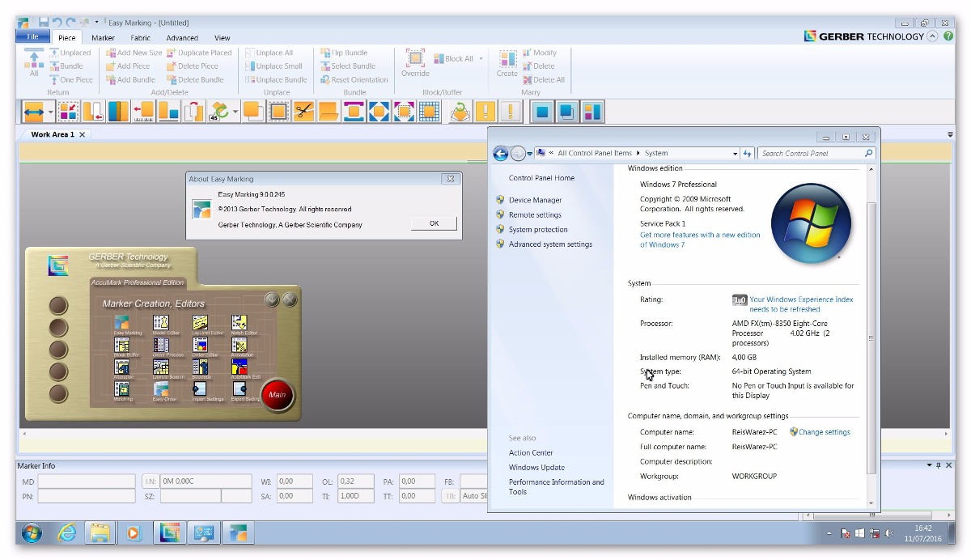Click the top round launcher side button
Viewport: 971px width, 560px height.
[x=59, y=305]
